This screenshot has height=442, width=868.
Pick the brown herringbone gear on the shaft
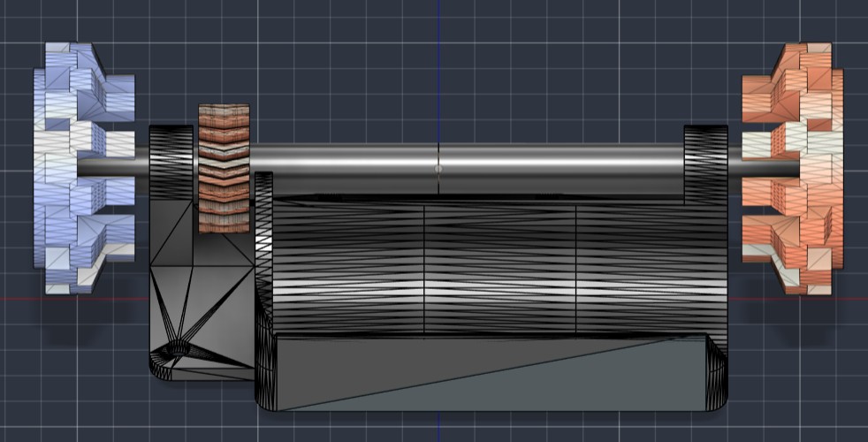tap(225, 168)
